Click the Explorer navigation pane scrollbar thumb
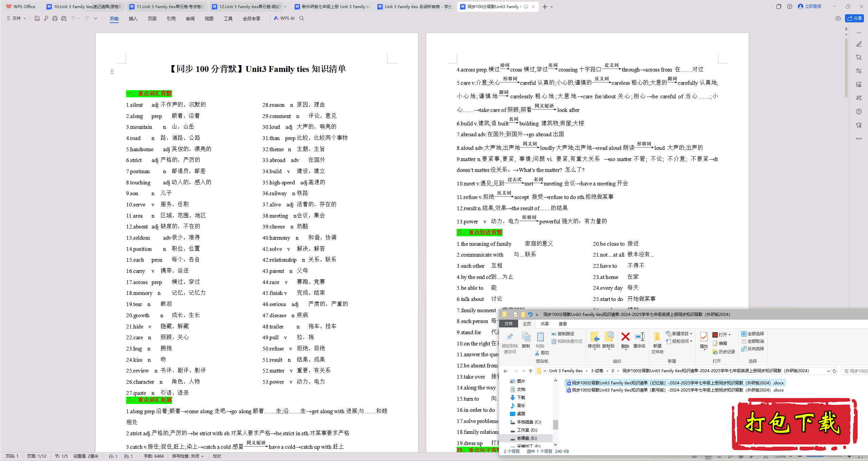The image size is (868, 461). coord(555,424)
